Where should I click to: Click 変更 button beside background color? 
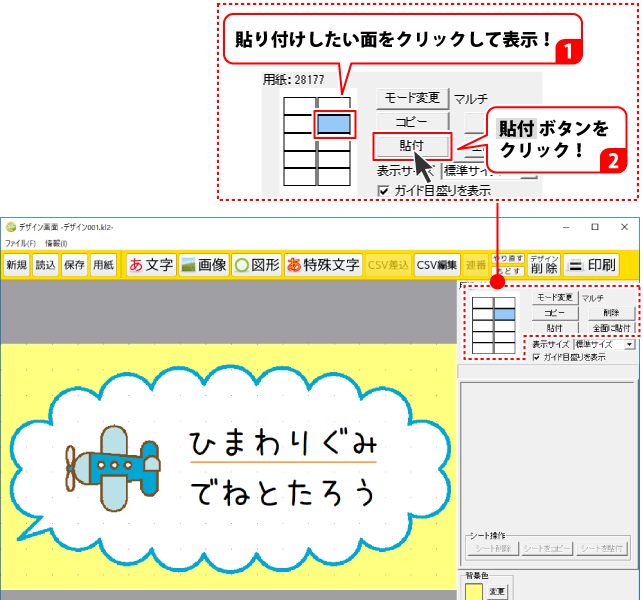497,591
